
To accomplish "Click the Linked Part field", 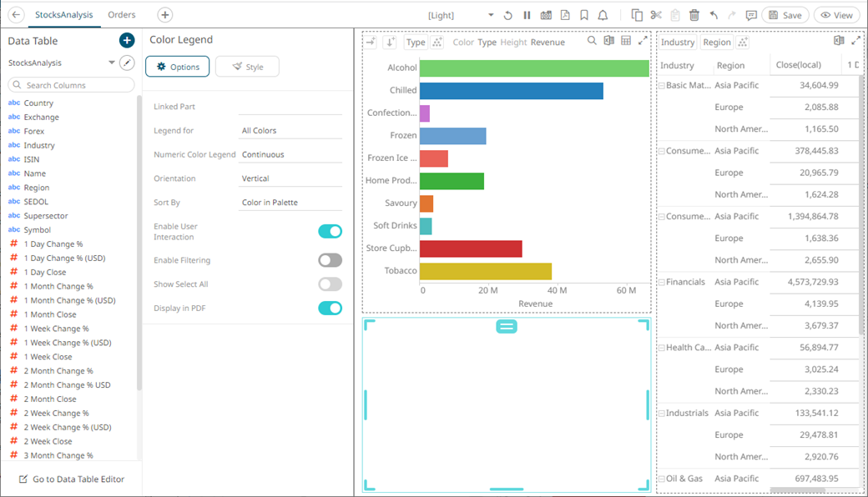I will pos(290,107).
